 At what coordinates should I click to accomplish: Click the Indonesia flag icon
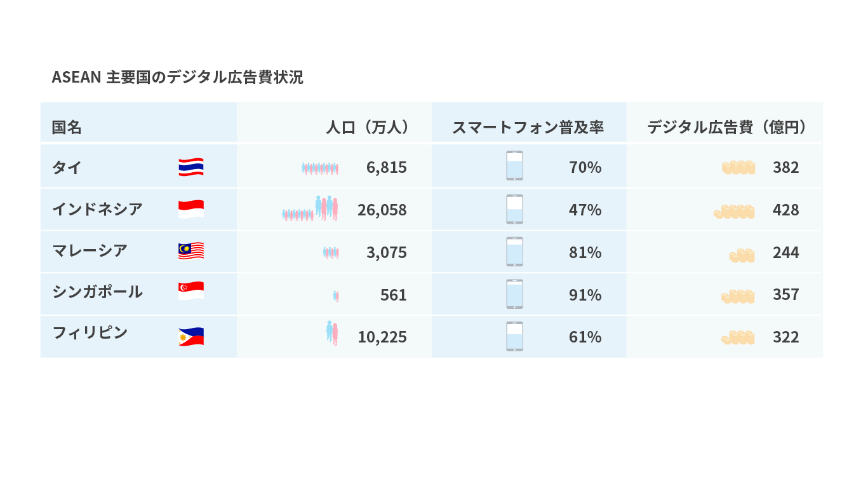click(191, 209)
